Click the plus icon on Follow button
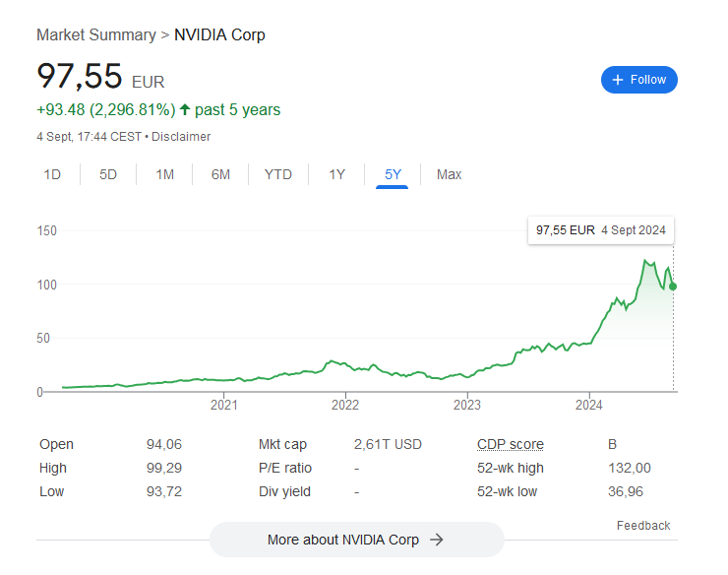 (x=618, y=80)
